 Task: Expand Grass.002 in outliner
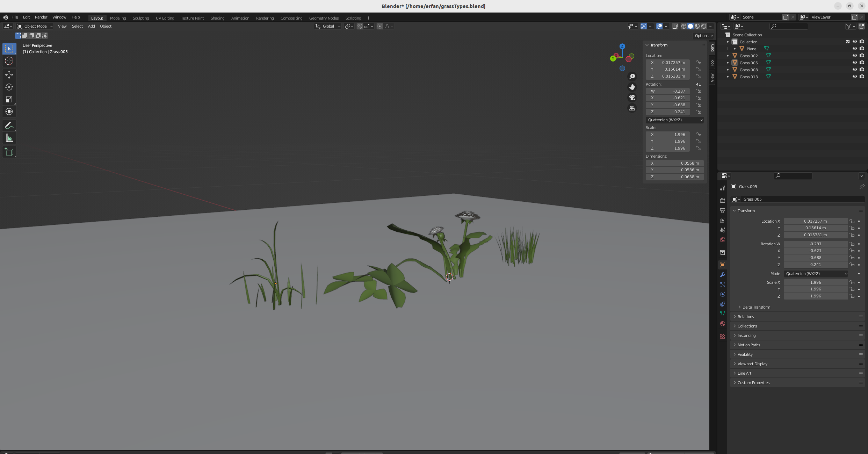pyautogui.click(x=728, y=56)
